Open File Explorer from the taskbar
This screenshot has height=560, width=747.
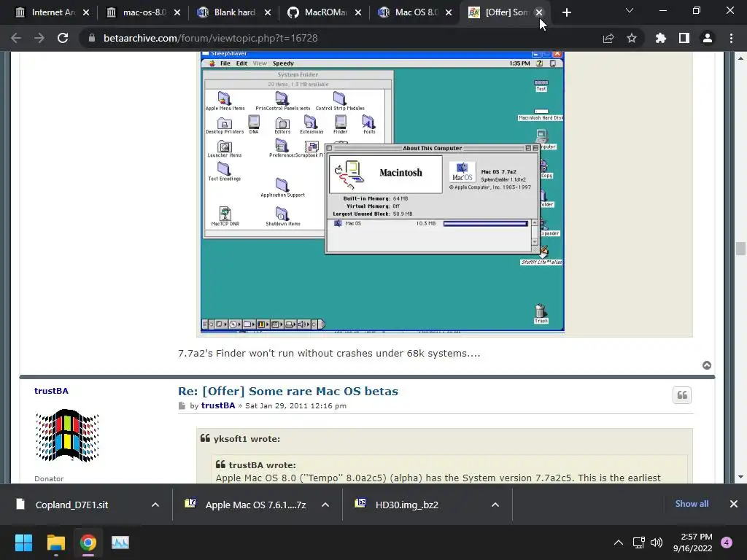click(55, 542)
